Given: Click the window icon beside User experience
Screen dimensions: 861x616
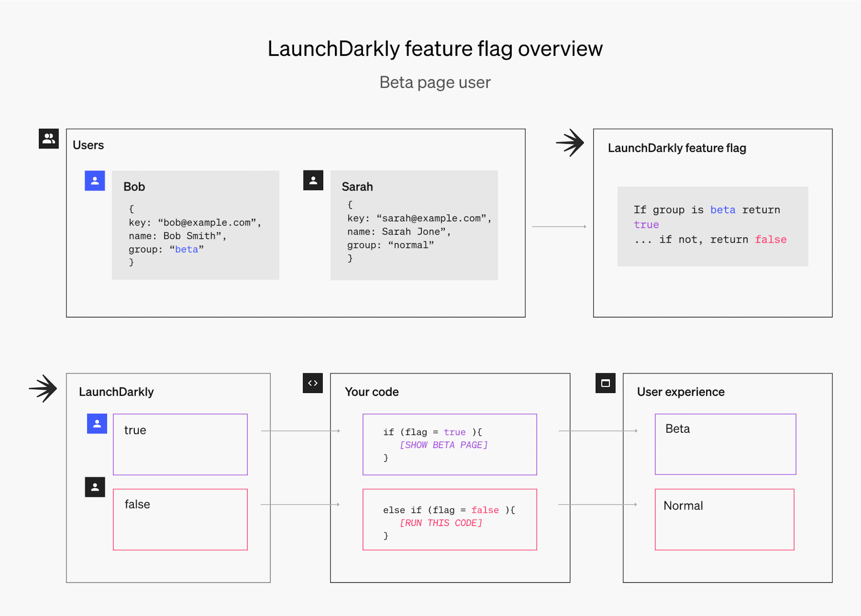Looking at the screenshot, I should point(605,383).
